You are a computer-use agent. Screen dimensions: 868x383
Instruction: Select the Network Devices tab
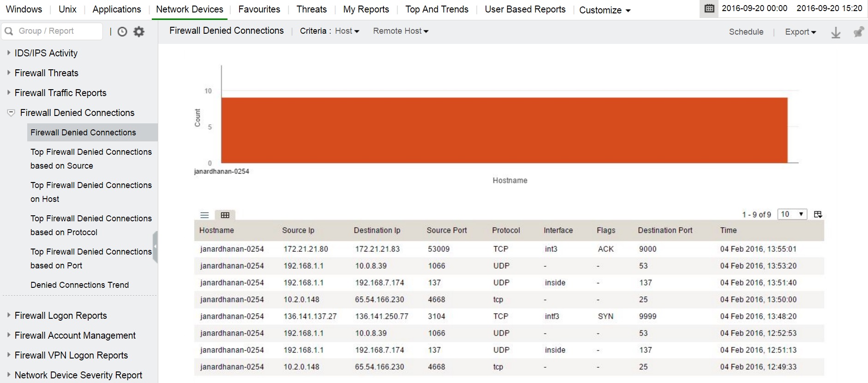[190, 9]
